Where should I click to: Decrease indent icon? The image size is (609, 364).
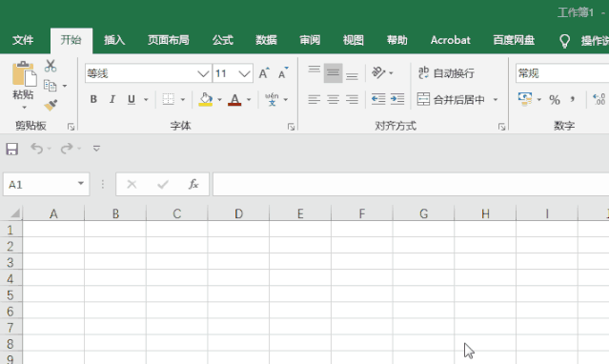[378, 99]
